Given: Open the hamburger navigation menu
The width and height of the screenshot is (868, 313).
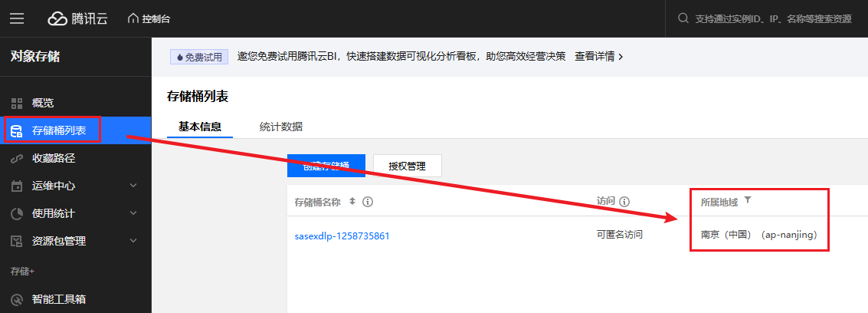Looking at the screenshot, I should (x=17, y=18).
